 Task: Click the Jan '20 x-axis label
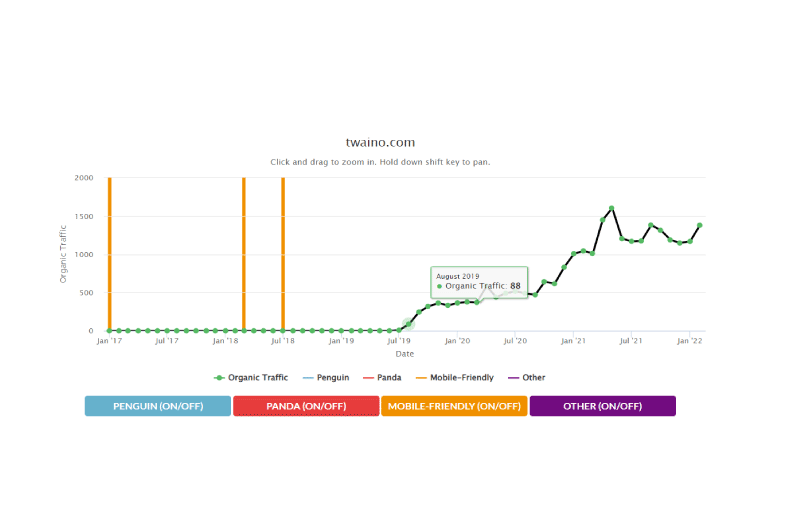[x=457, y=341]
